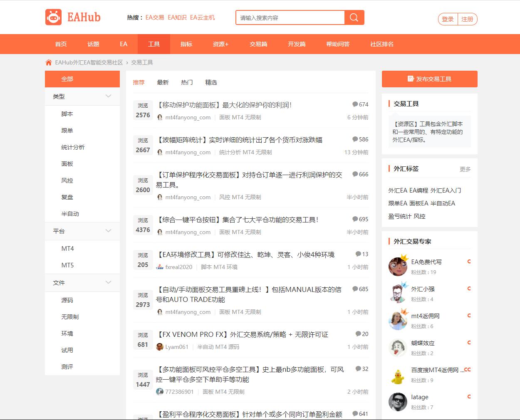
Task: Focus the search input field
Action: (x=290, y=18)
